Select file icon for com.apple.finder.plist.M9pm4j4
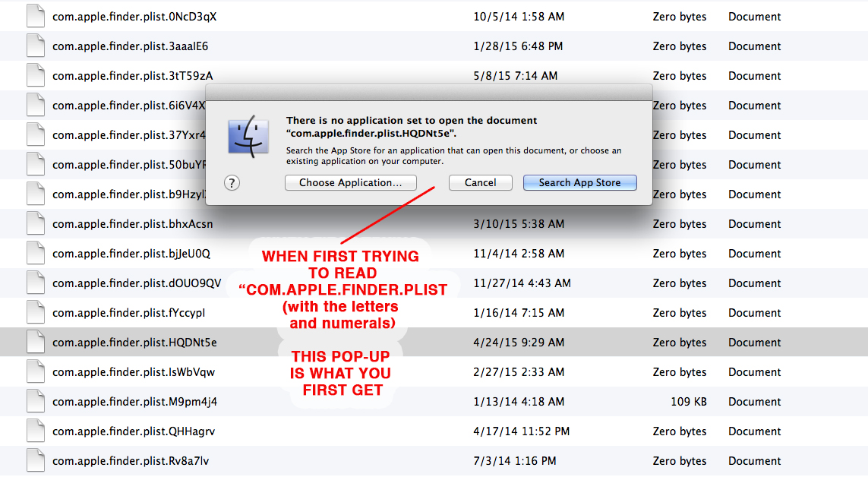The height and width of the screenshot is (477, 868). pos(36,400)
